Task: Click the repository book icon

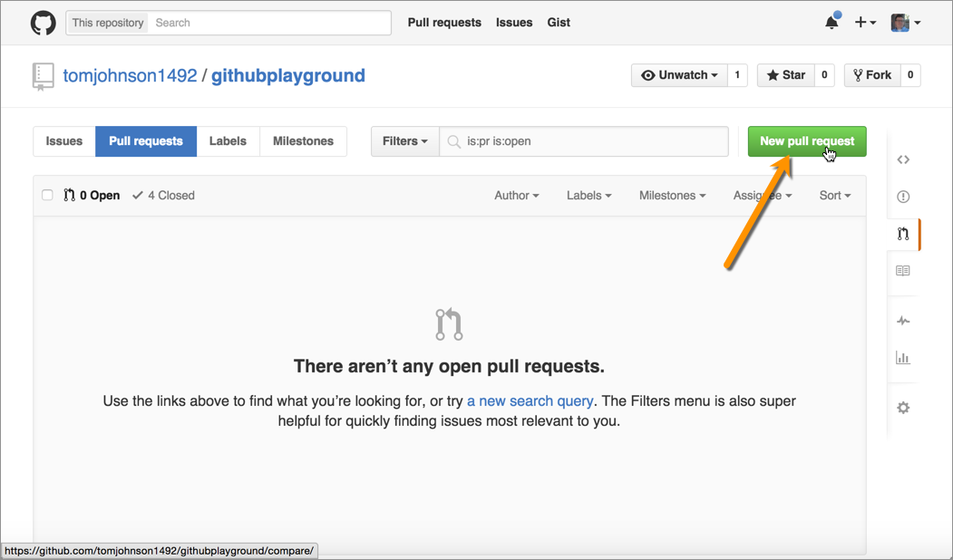Action: [x=43, y=76]
